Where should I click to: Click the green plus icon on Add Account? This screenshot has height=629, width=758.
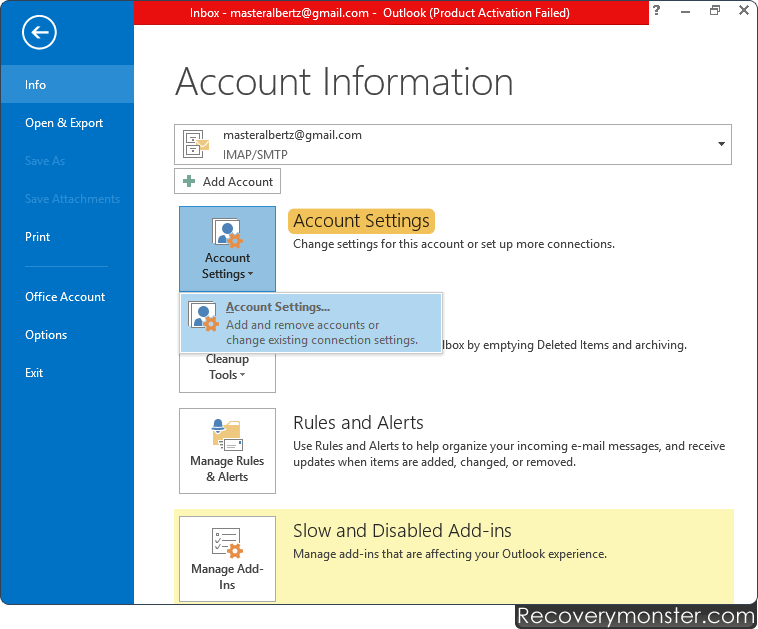pyautogui.click(x=189, y=181)
